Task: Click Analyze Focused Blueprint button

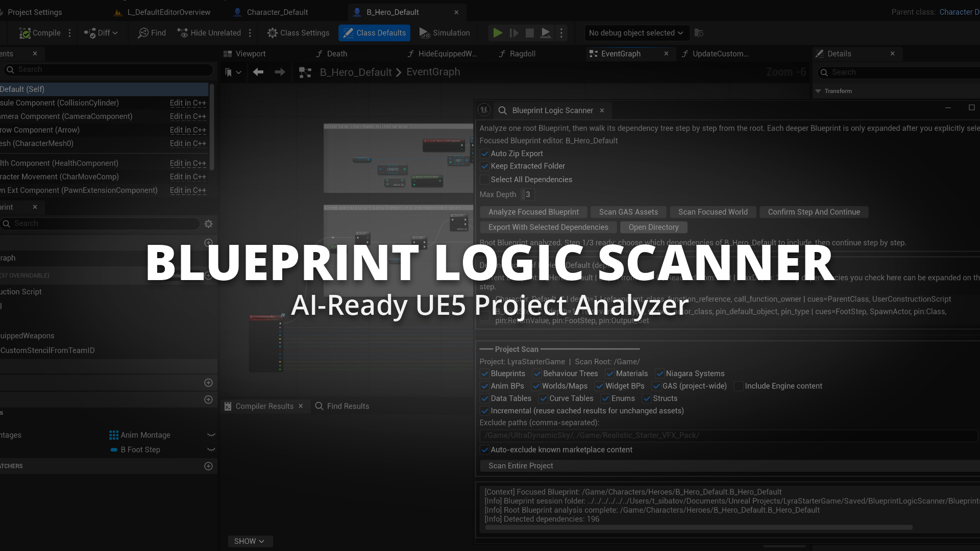Action: (x=533, y=212)
